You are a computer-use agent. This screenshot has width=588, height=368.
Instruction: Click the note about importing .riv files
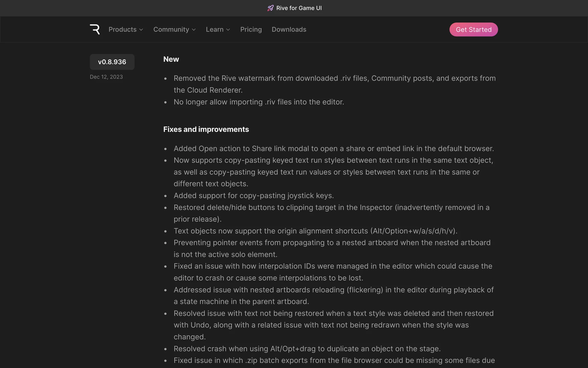pyautogui.click(x=259, y=102)
